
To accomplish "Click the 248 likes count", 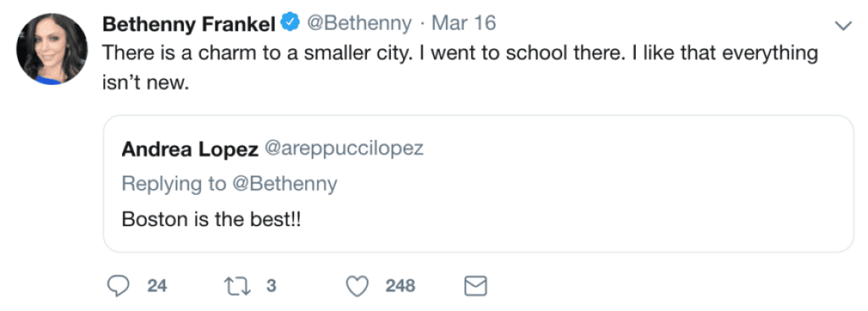I will [400, 286].
